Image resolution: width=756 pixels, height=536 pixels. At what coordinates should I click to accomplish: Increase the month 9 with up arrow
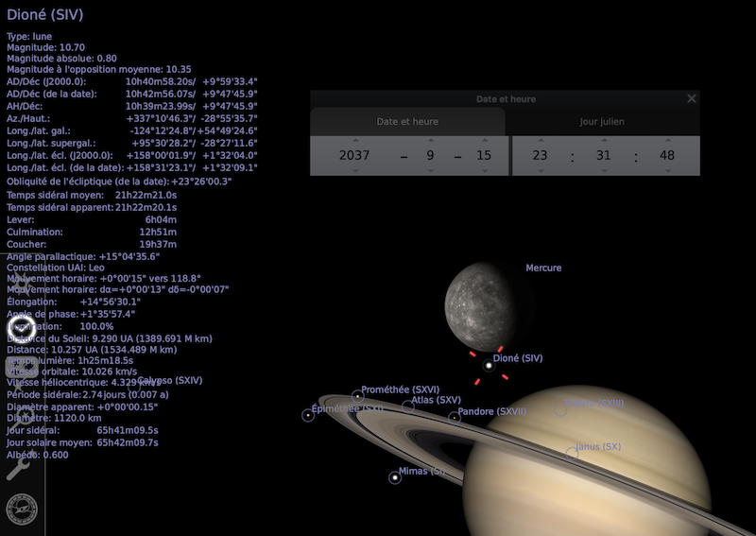431,141
